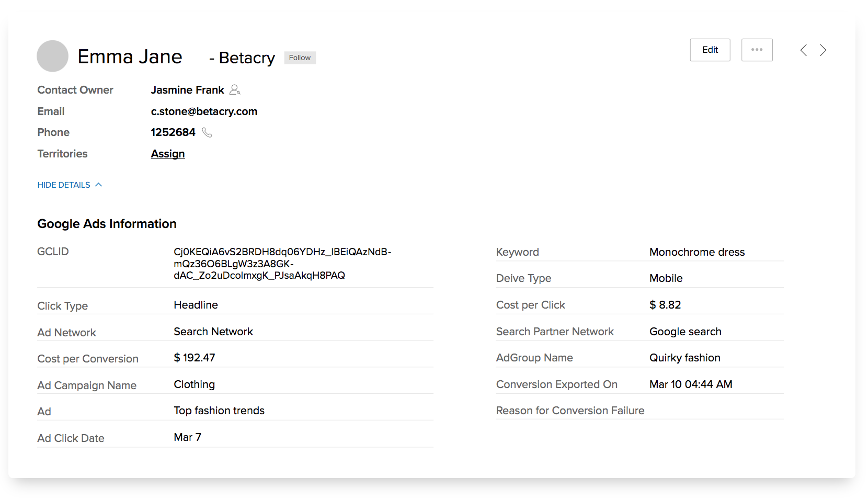The image size is (868, 500).
Task: Click the email c.stone@betacry.com
Action: coord(204,111)
